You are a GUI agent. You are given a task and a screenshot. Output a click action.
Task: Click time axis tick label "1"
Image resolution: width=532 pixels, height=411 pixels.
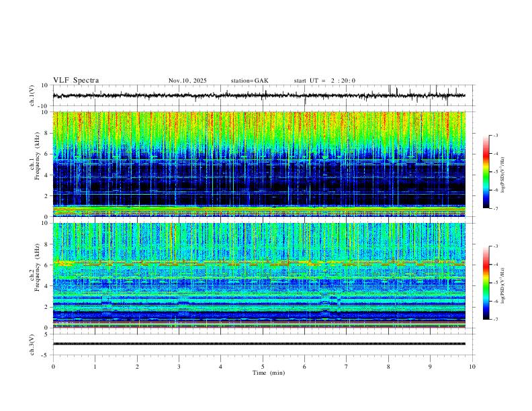pyautogui.click(x=95, y=367)
